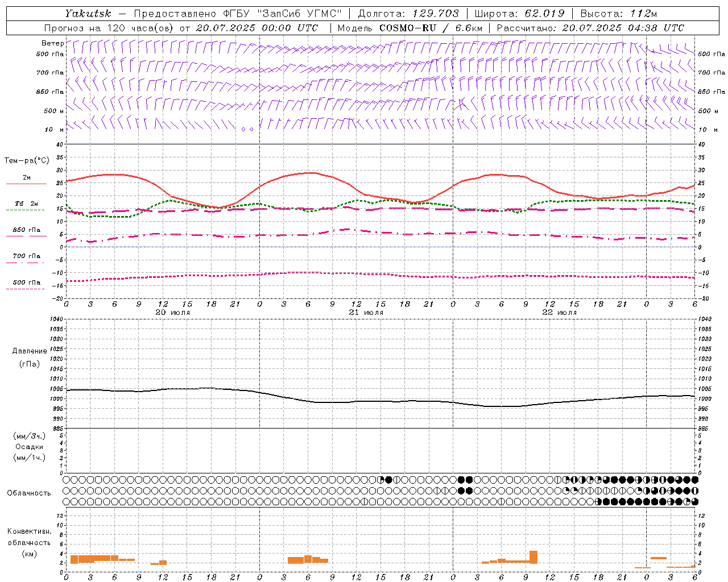Click the "21 июля" date label
The image size is (728, 582).
(366, 313)
